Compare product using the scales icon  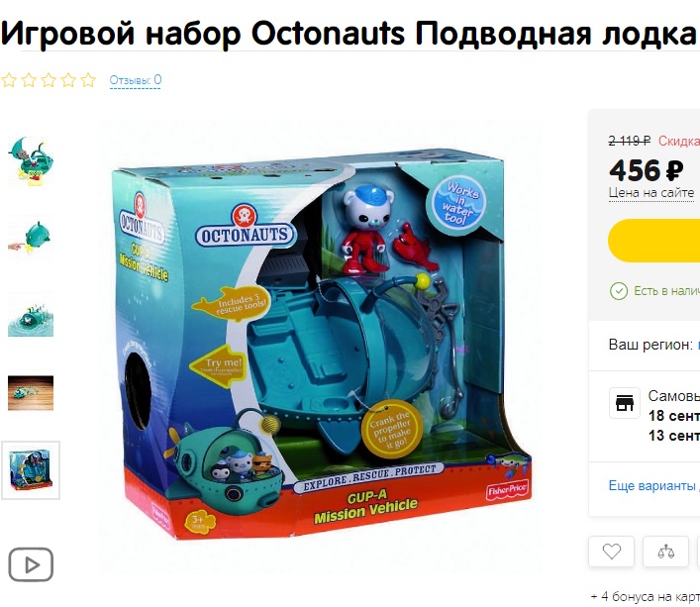(x=665, y=552)
